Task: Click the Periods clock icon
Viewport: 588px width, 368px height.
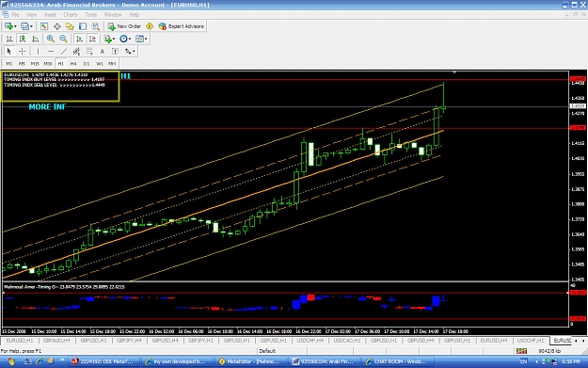Action: pyautogui.click(x=123, y=39)
